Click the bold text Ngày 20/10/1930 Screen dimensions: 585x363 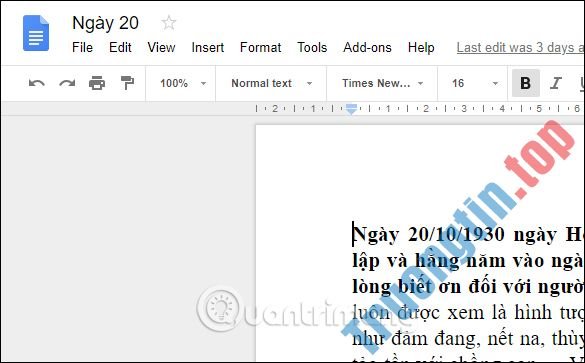point(429,235)
